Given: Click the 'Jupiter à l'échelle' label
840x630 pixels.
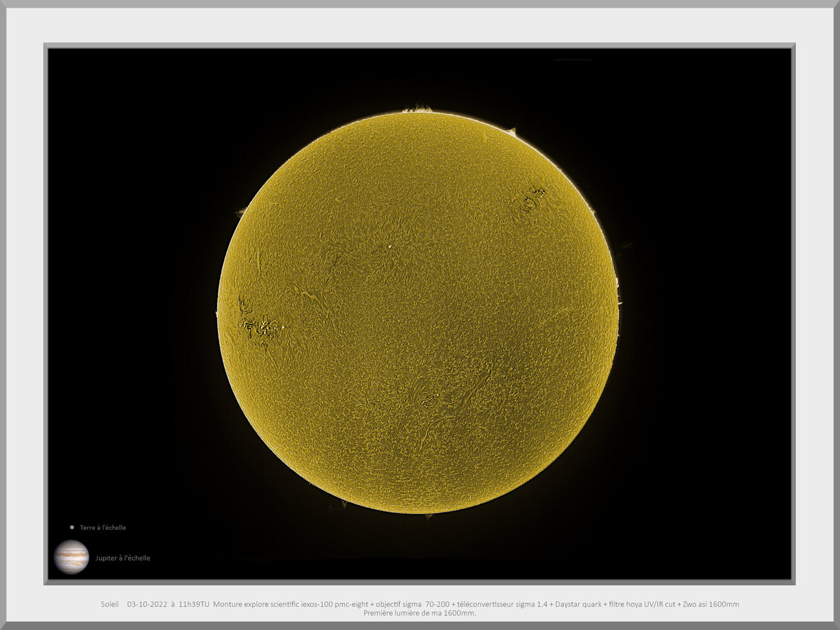Looking at the screenshot, I should tap(123, 558).
